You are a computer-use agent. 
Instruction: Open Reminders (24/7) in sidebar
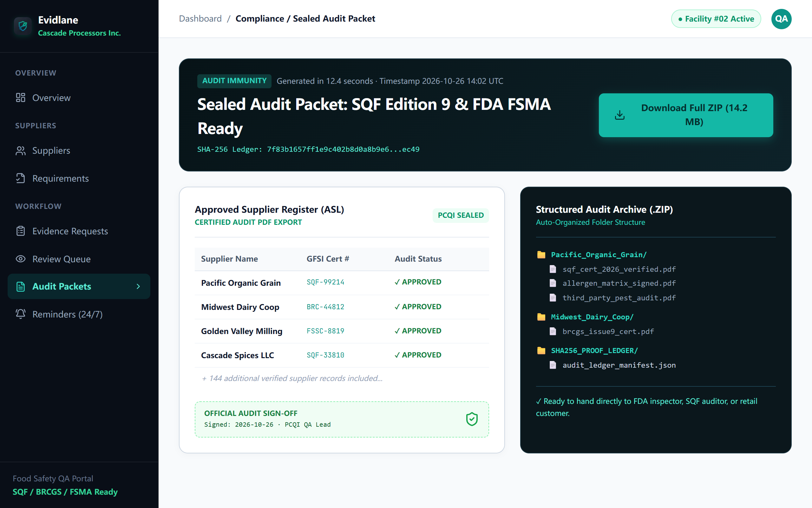pos(79,314)
